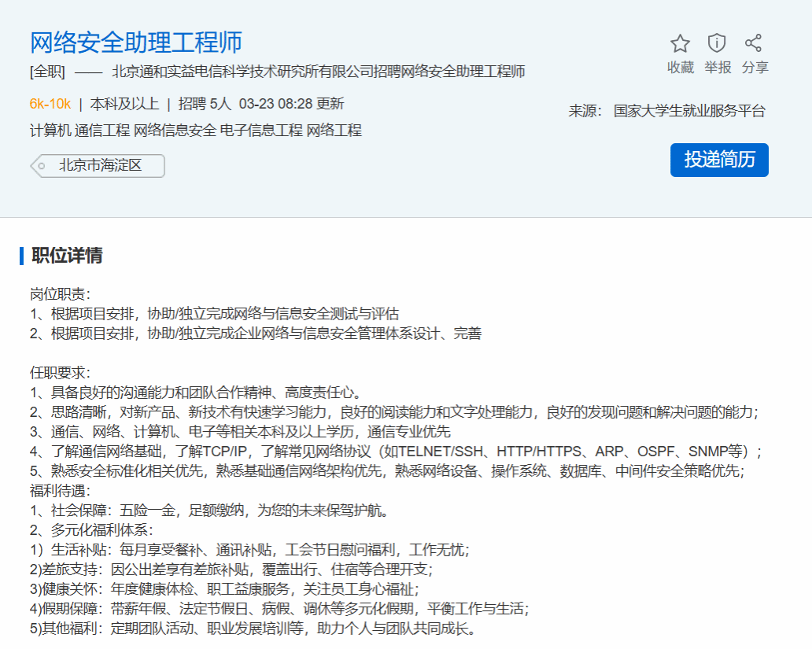Click the 职位详情 section heading

coord(67,256)
